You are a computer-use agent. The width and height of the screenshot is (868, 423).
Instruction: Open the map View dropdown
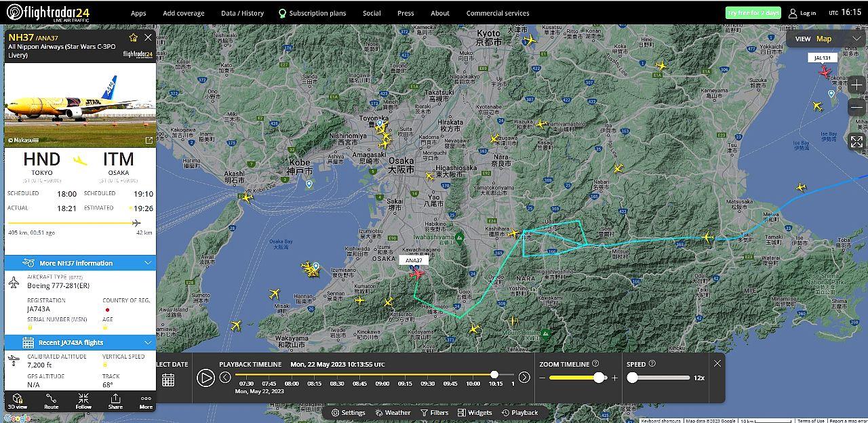point(827,39)
